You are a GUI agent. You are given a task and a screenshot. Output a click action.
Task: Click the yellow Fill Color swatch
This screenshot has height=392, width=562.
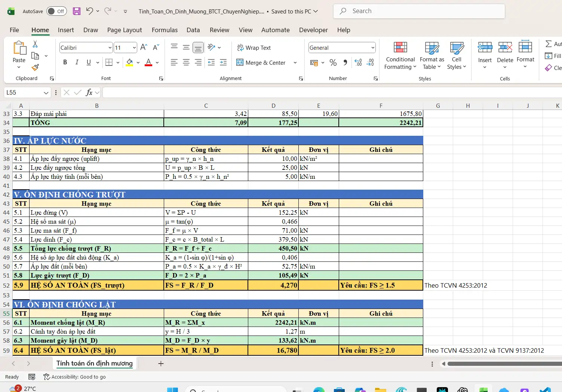coord(129,62)
